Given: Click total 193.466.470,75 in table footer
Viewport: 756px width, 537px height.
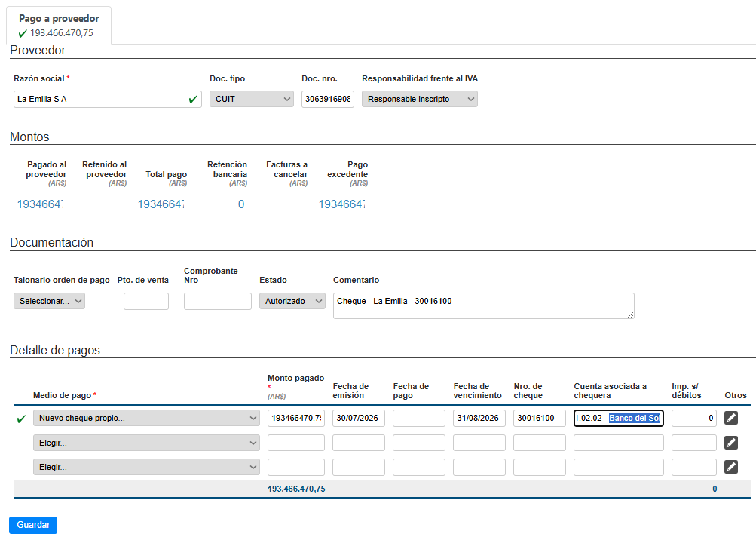Looking at the screenshot, I should pyautogui.click(x=296, y=489).
